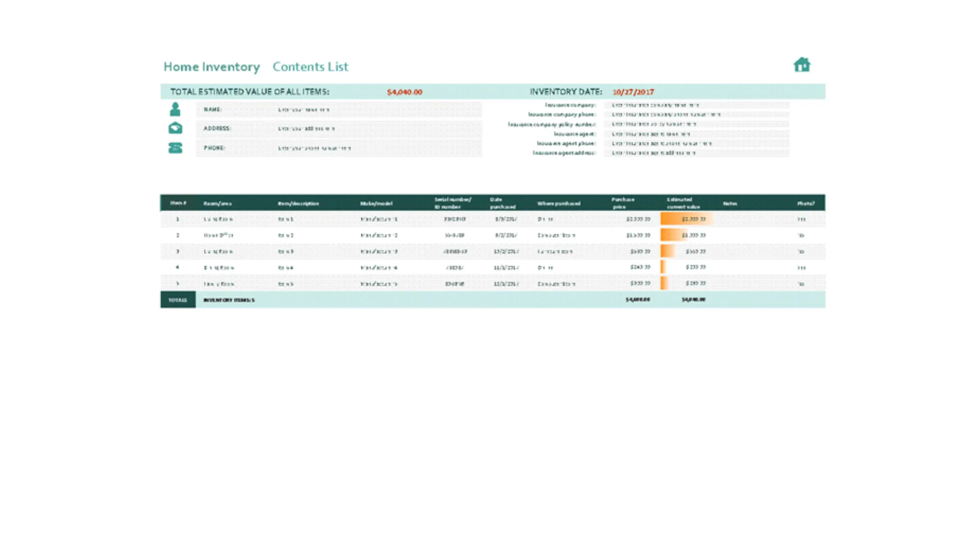
Task: Click the Insurance agent address field
Action: point(697,153)
